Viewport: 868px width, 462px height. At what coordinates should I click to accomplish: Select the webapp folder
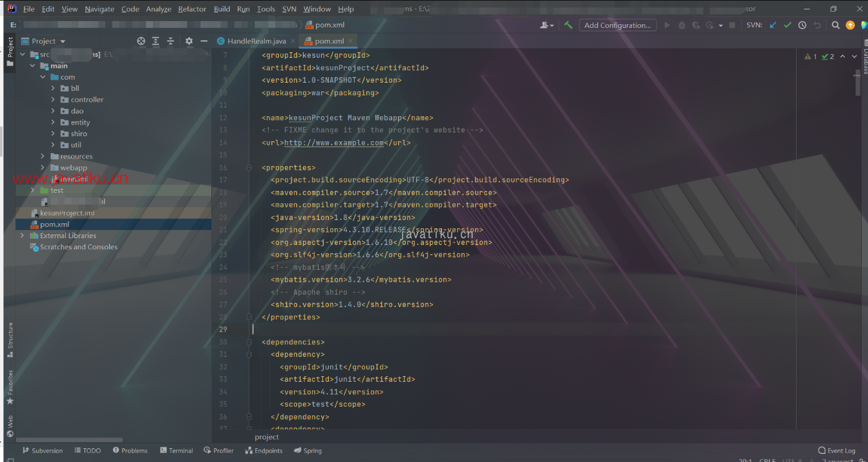[x=73, y=168]
